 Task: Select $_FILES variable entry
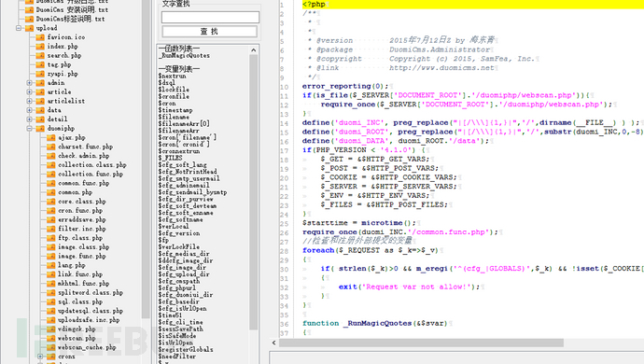[x=171, y=158]
